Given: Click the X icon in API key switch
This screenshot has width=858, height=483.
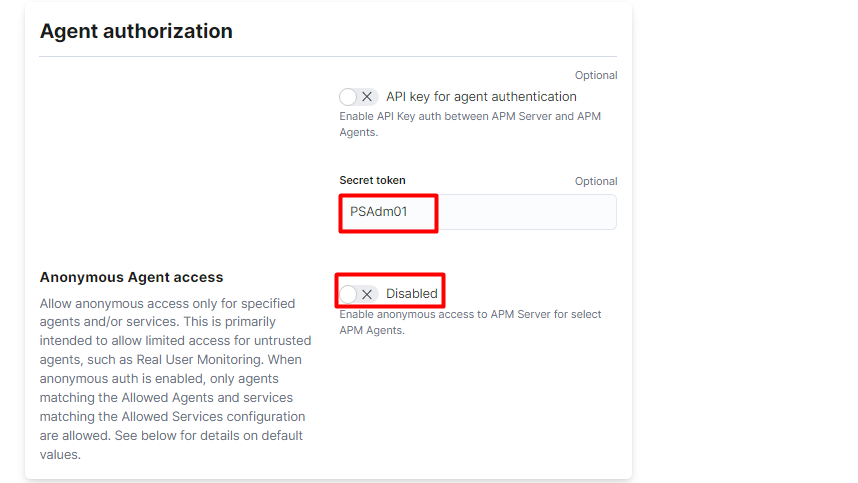Looking at the screenshot, I should (367, 97).
